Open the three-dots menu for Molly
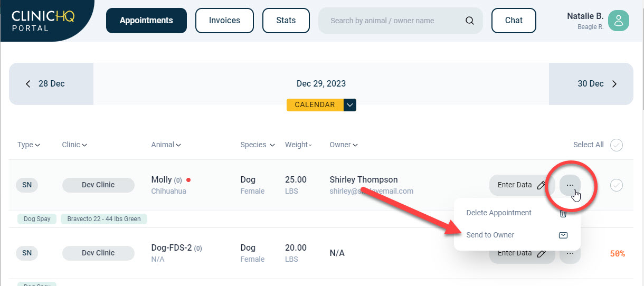The width and height of the screenshot is (644, 286). tap(570, 185)
